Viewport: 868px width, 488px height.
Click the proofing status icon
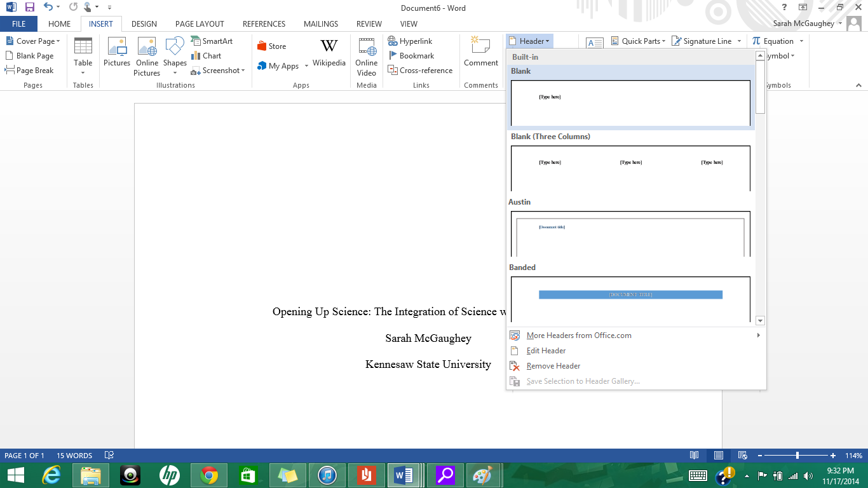(109, 456)
